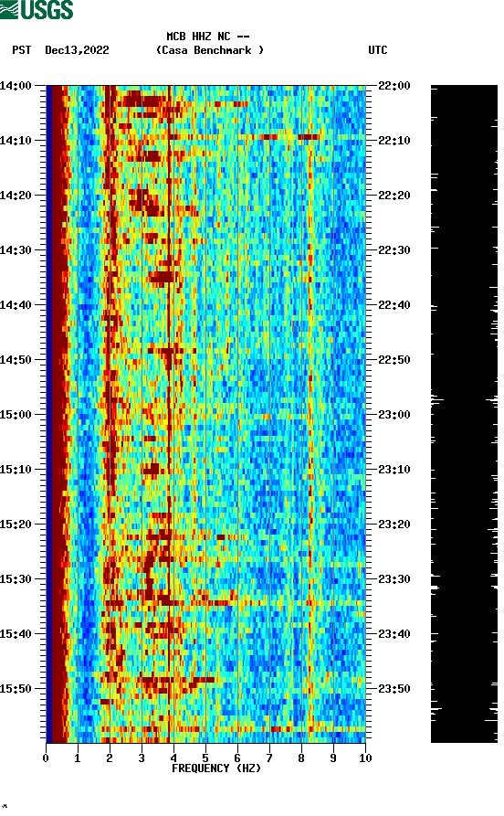Click the date Dec13,2022
Image resolution: width=504 pixels, height=816 pixels.
click(77, 50)
